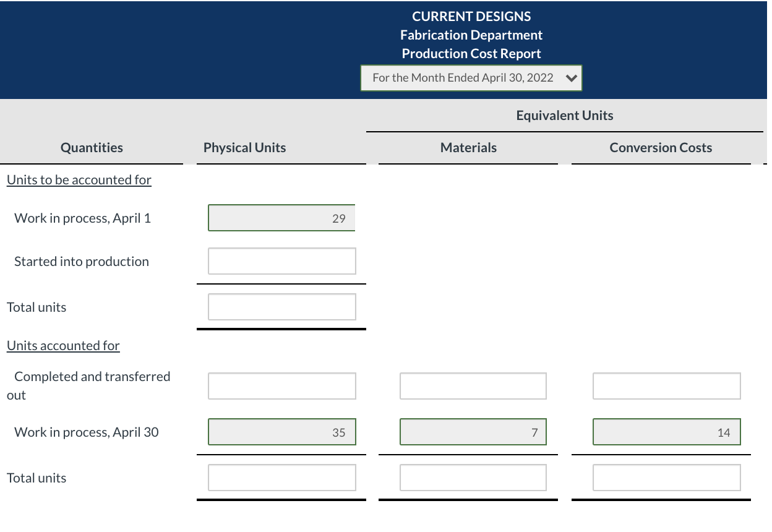772x532 pixels.
Task: Click the 'Units to be accounted for' heading
Action: click(x=79, y=180)
